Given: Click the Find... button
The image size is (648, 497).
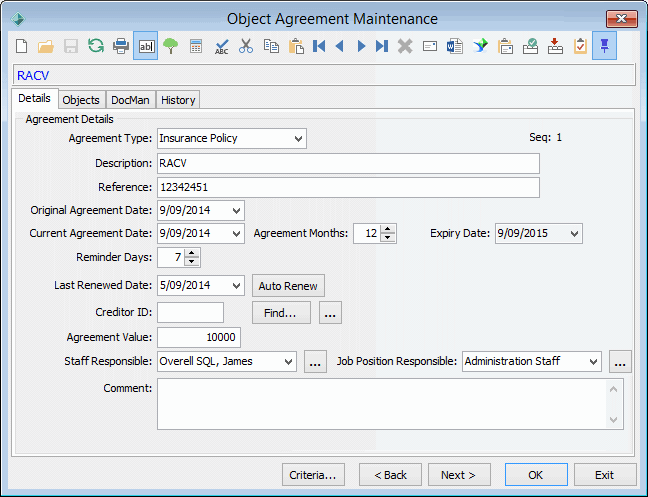Looking at the screenshot, I should [281, 313].
